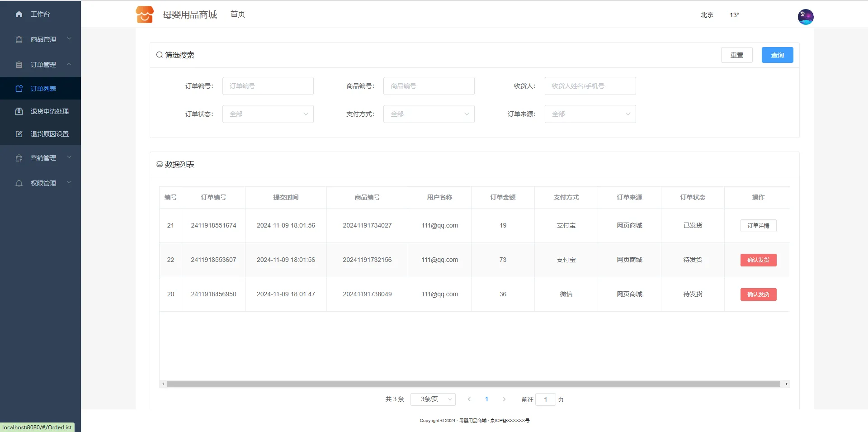This screenshot has height=432, width=868.
Task: Click the horizontal scrollbar under the table
Action: pyautogui.click(x=473, y=384)
